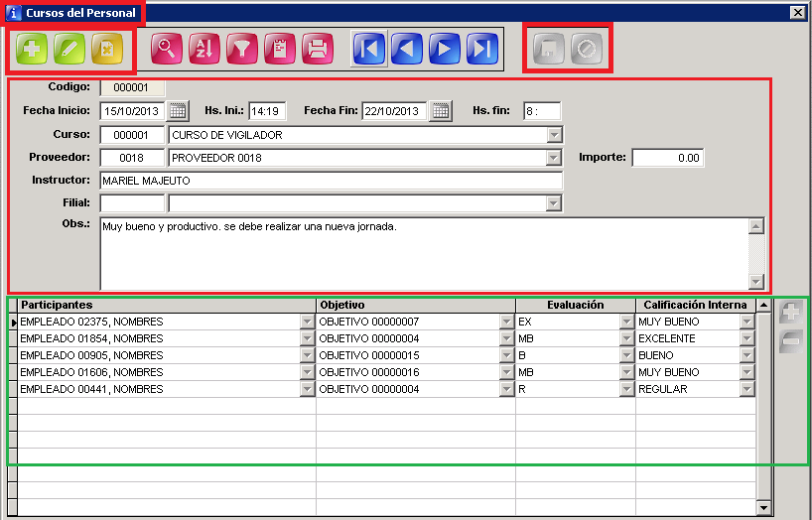
Task: Click the funnel filter icon
Action: (x=242, y=49)
